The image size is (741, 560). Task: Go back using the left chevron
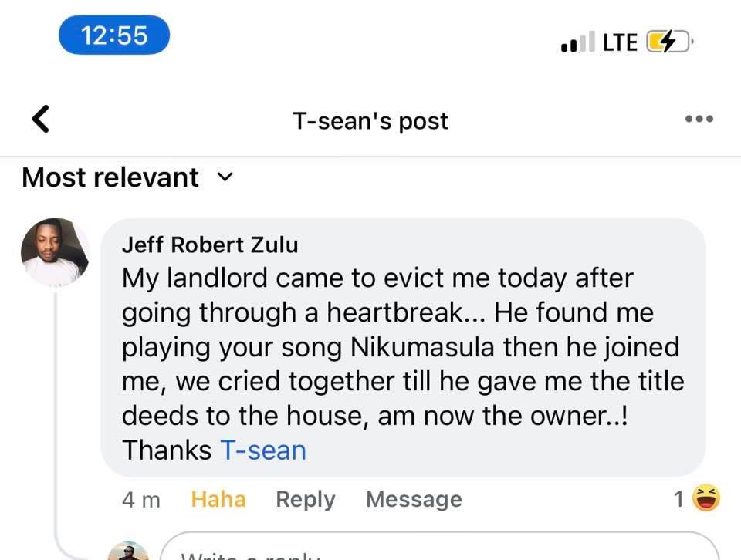(x=40, y=120)
